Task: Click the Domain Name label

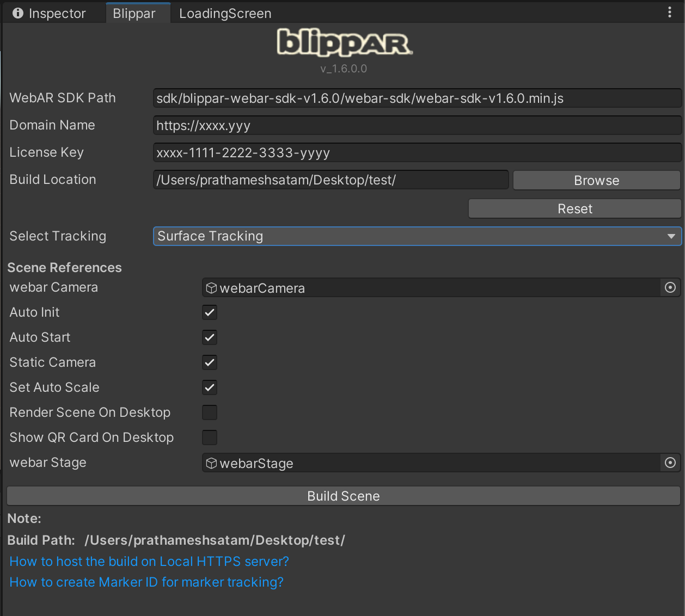Action: pos(52,125)
